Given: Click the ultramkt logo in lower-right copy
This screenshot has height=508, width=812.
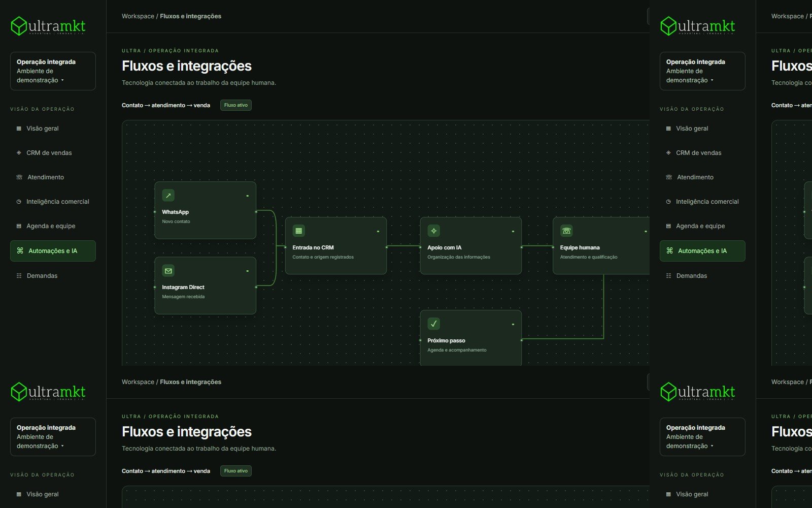Looking at the screenshot, I should 697,392.
